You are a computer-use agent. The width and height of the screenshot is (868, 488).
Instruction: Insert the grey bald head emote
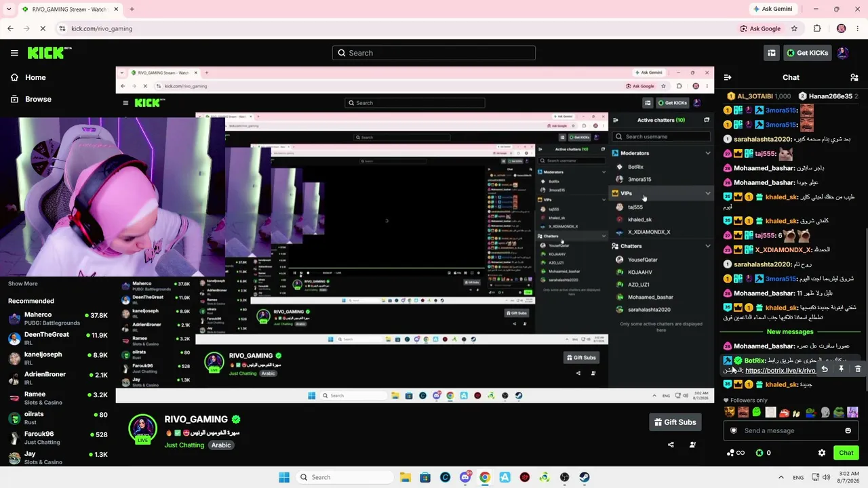(825, 412)
